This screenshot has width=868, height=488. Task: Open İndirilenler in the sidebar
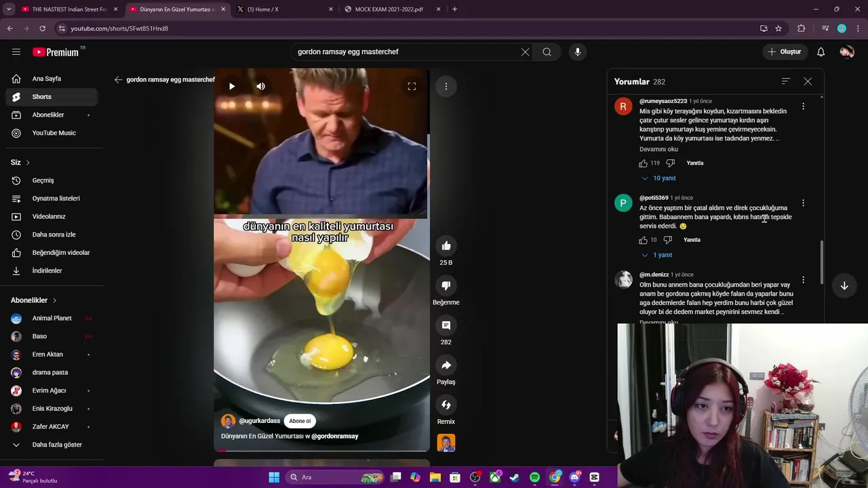[52, 270]
